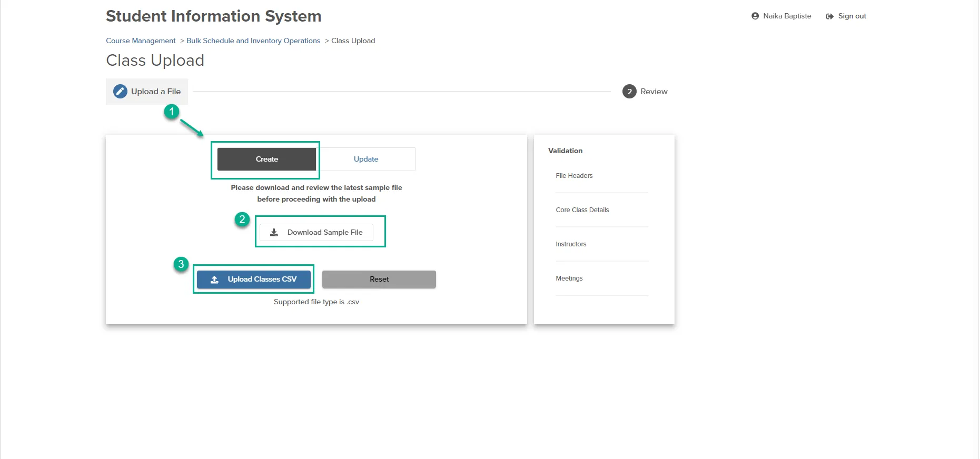The height and width of the screenshot is (459, 980).
Task: Open the Upload a File step tab
Action: 147,92
